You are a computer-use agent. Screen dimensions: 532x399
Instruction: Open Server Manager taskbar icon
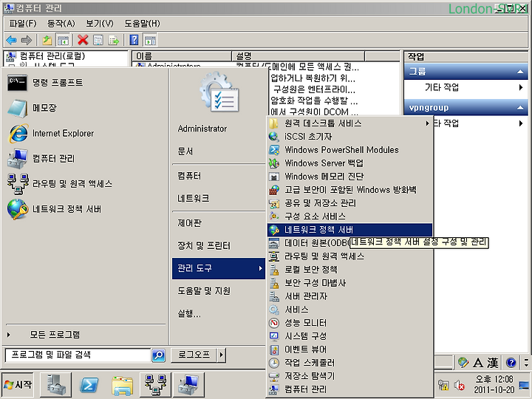[55, 386]
